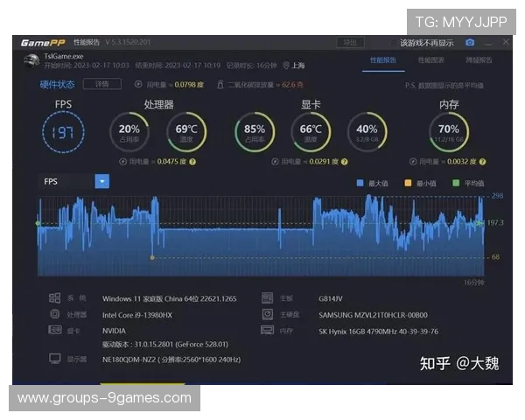The width and height of the screenshot is (525, 420).
Task: Click the monitor icon beside NE180QDM-NZ2
Action: 55,359
